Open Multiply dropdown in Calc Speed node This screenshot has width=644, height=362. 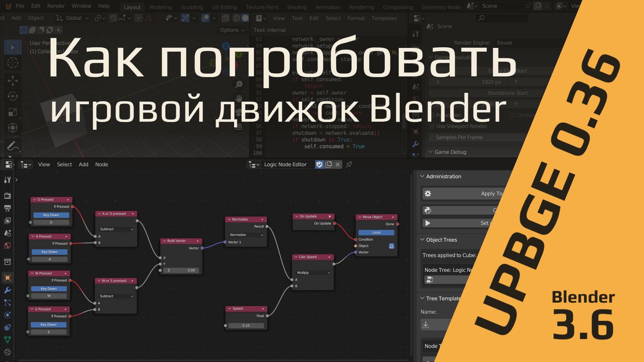[313, 273]
